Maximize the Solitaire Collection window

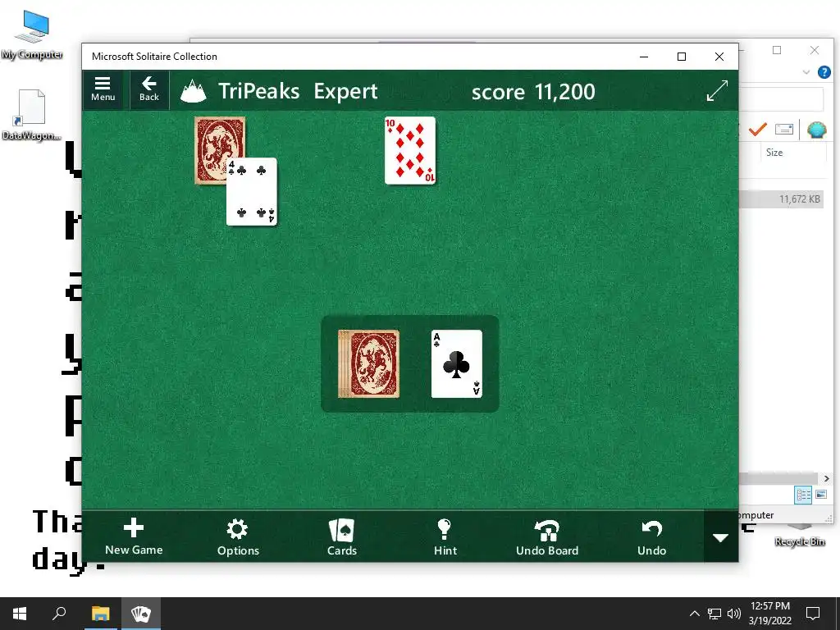tap(682, 57)
